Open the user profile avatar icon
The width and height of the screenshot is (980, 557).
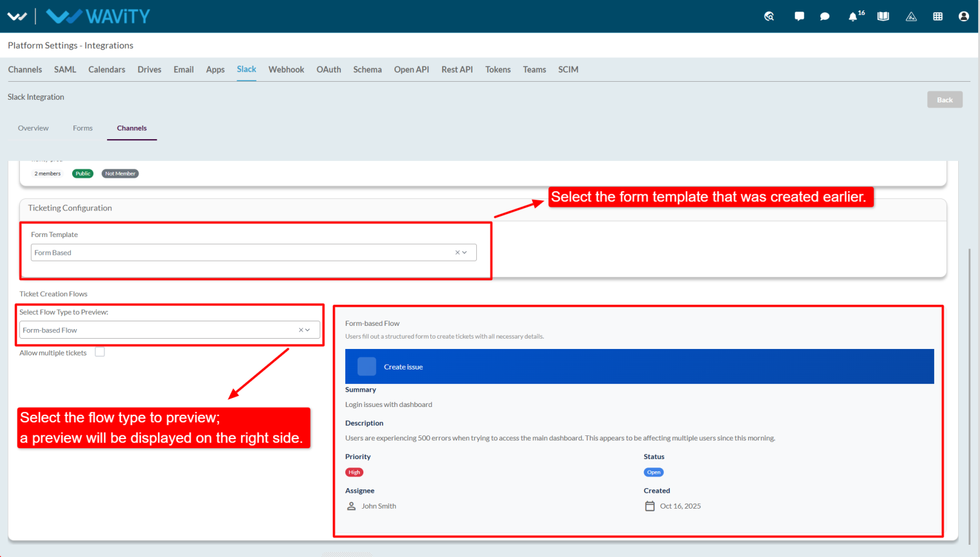pos(963,16)
